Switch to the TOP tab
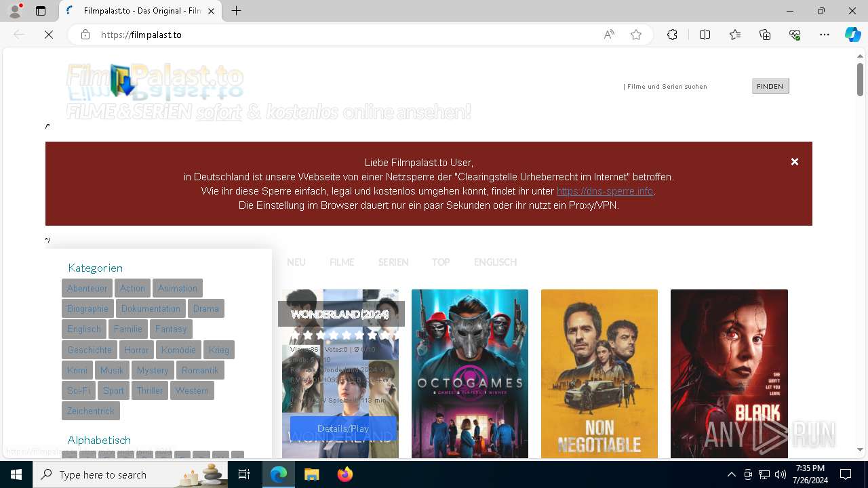This screenshot has height=488, width=868. pos(441,262)
